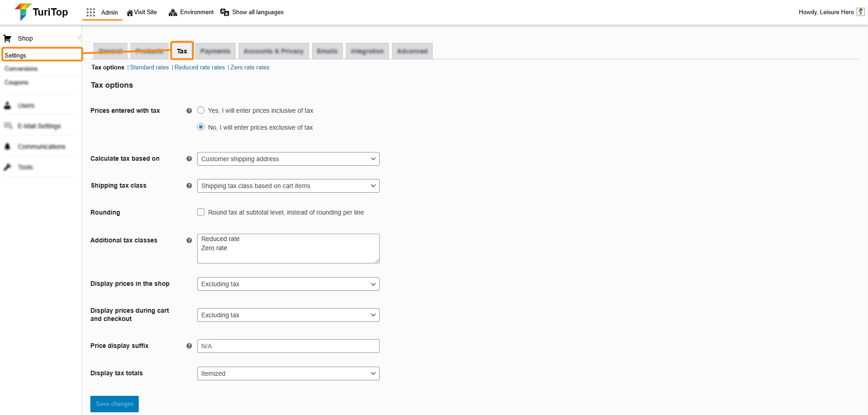The image size is (868, 415).
Task: Open the Calculate tax based on dropdown
Action: 288,159
